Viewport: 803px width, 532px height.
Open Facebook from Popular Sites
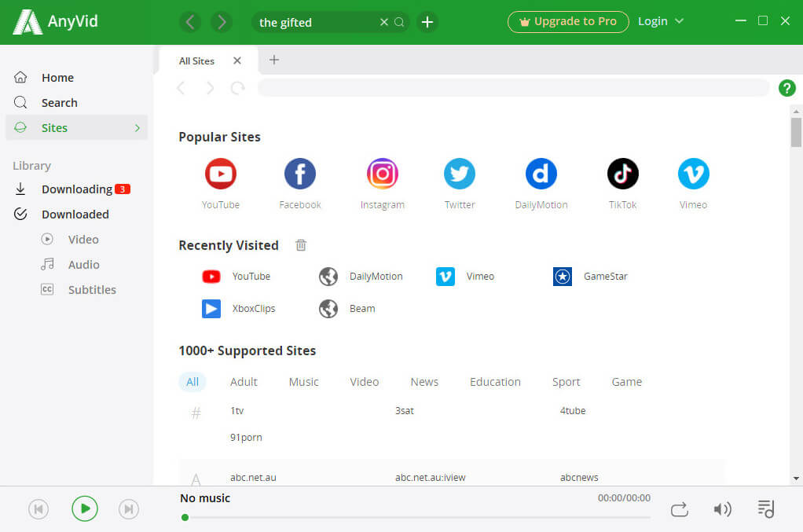(299, 174)
